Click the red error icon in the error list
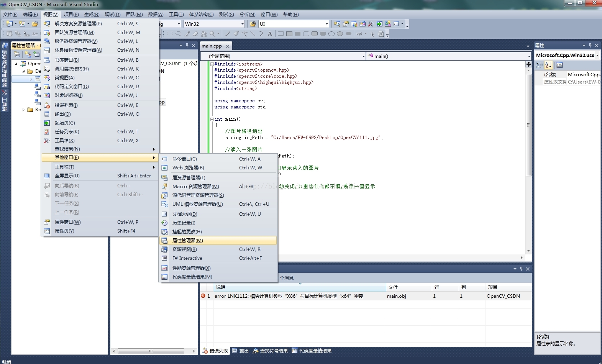Screen dimensions: 602x364 click(x=203, y=296)
